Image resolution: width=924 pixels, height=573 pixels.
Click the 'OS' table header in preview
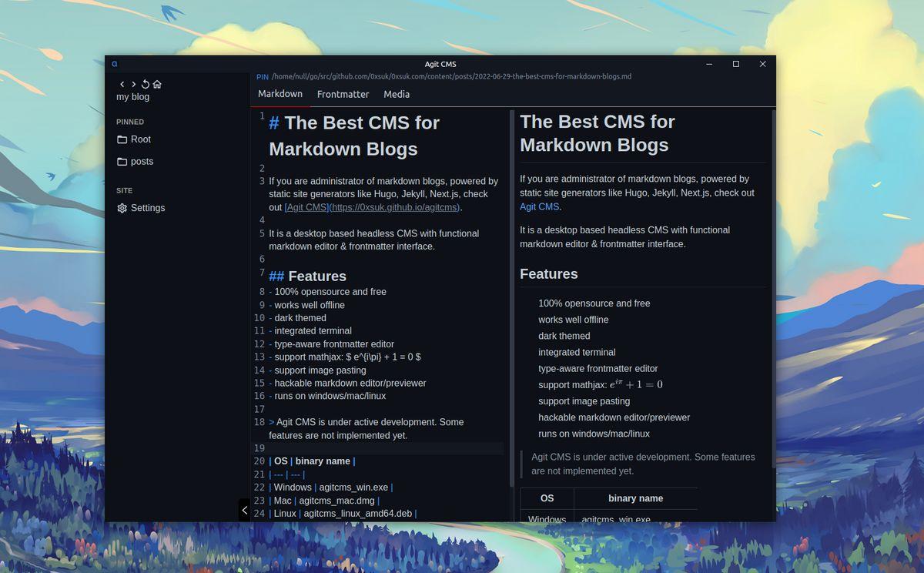(547, 498)
